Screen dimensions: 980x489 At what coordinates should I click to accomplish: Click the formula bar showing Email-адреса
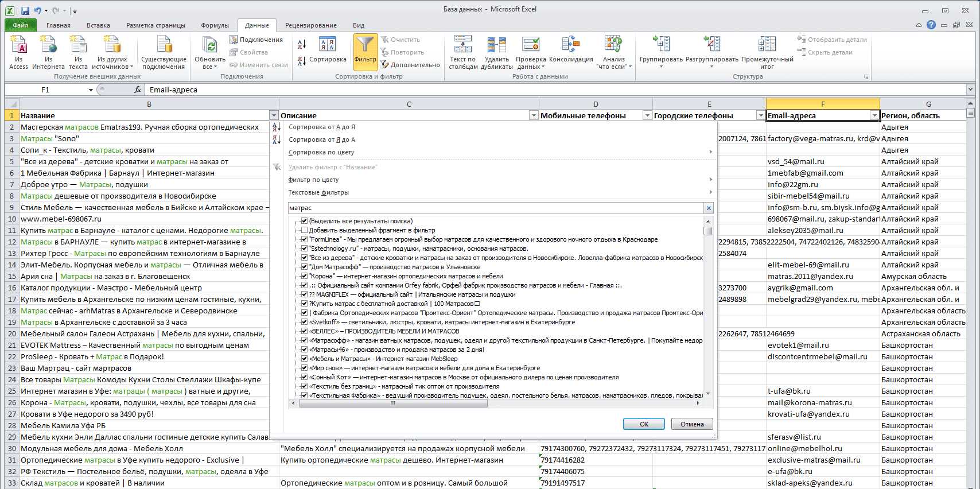(555, 90)
